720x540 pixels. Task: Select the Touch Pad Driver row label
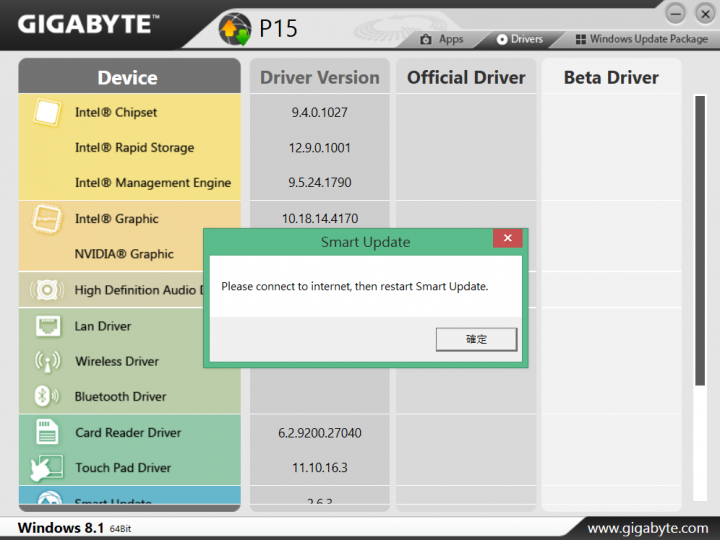click(123, 468)
